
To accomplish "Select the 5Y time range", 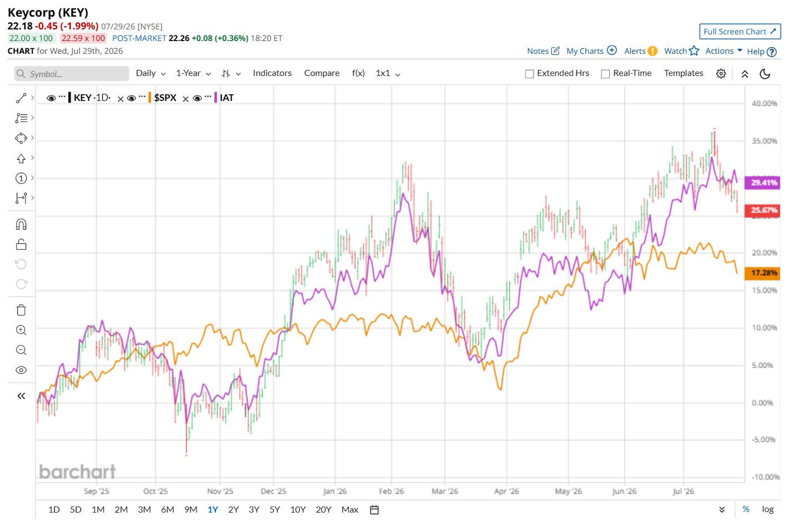I will coord(275,510).
